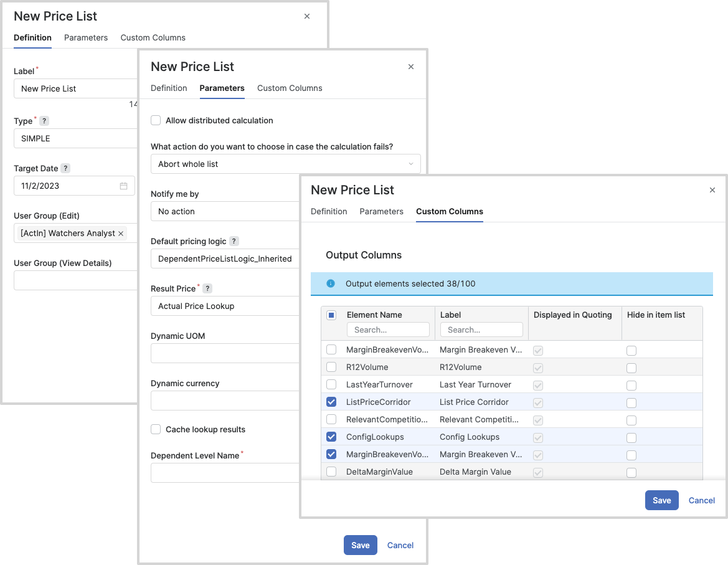
Task: Click the help icon beside Result Price
Action: (x=207, y=289)
